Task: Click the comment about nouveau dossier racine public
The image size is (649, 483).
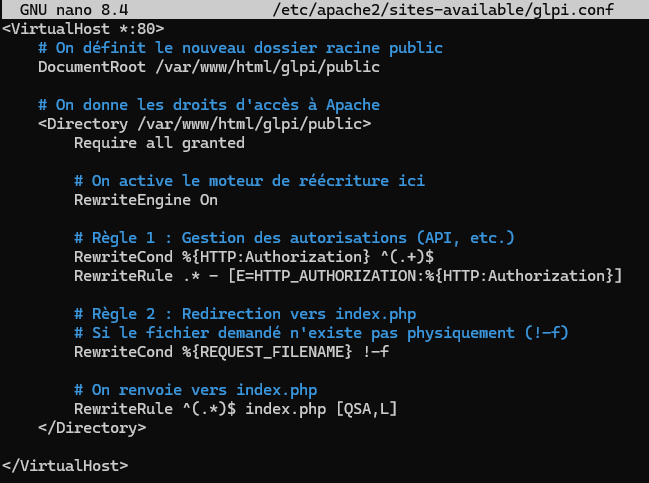Action: tap(240, 48)
